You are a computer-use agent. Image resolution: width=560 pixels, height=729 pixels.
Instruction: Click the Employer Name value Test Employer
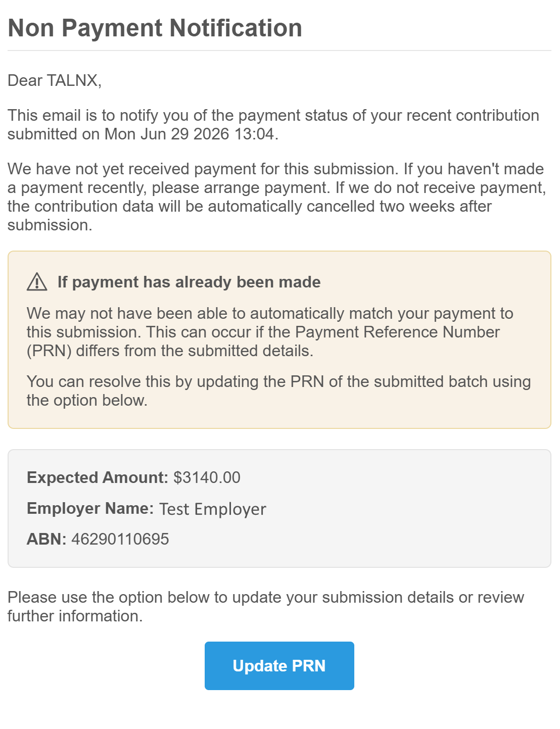pyautogui.click(x=212, y=509)
